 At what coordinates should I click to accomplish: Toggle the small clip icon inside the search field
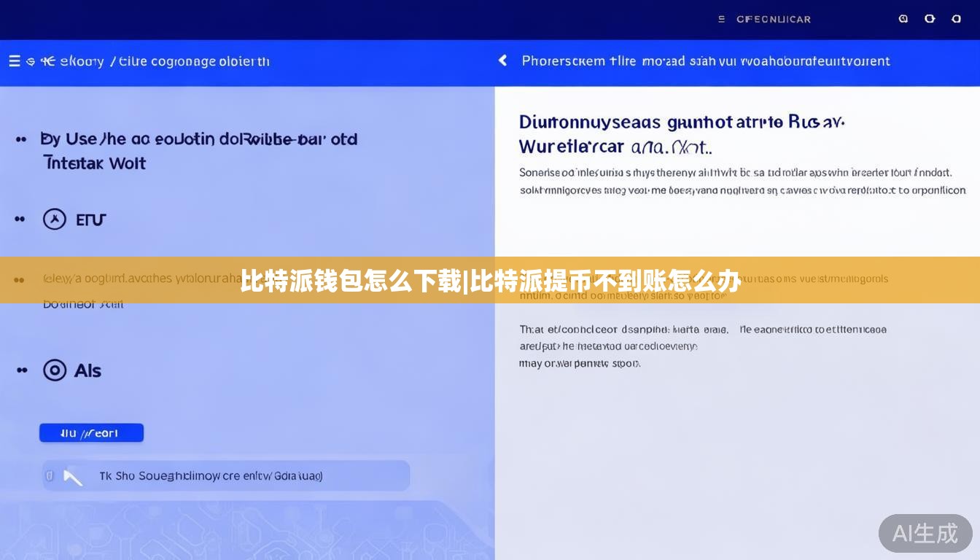50,475
